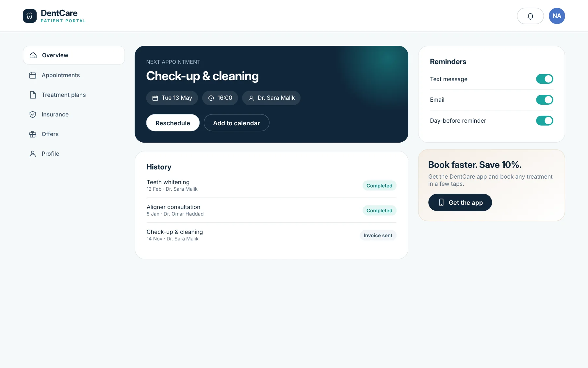Image resolution: width=588 pixels, height=368 pixels.
Task: Click the gift icon beside Offers
Action: [33, 134]
